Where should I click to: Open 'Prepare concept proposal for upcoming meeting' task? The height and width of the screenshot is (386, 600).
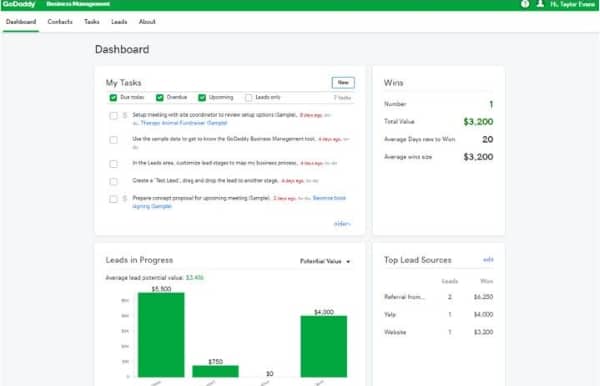201,198
